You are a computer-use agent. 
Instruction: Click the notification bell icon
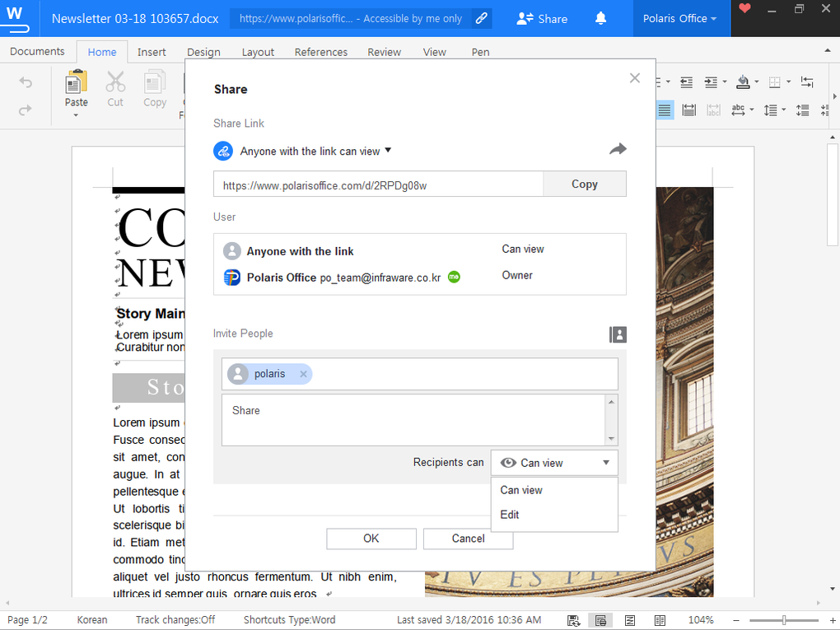click(600, 18)
